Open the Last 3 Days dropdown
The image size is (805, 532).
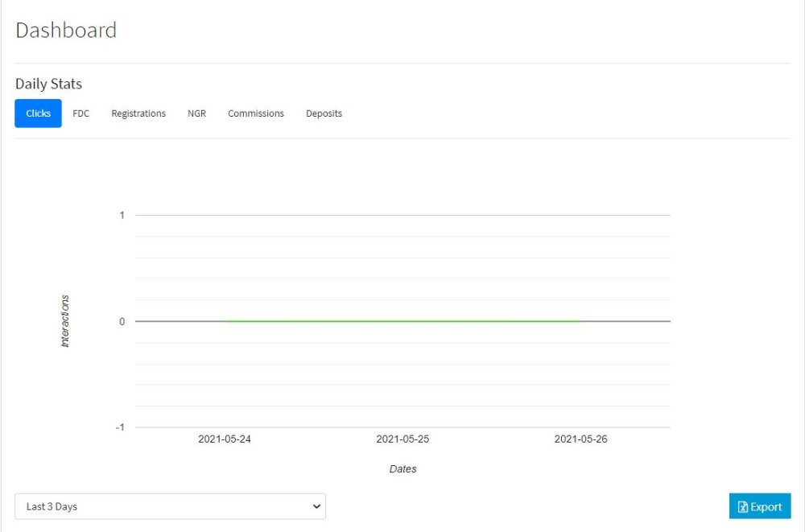click(171, 506)
